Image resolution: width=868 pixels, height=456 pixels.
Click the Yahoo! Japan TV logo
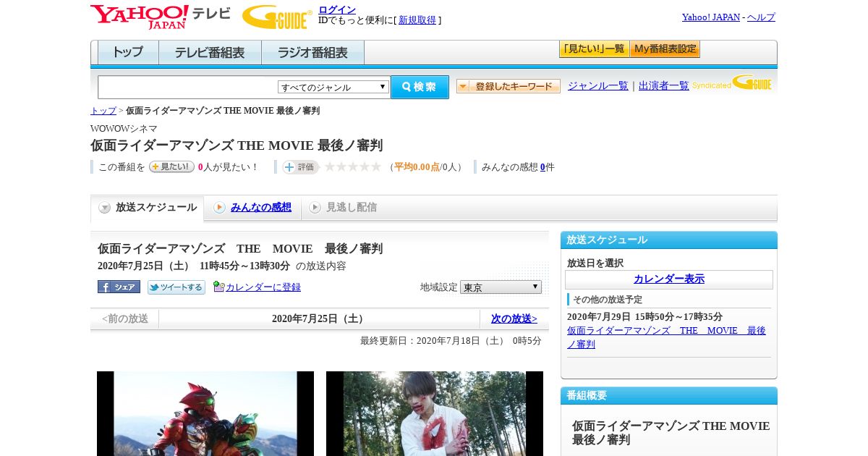(x=161, y=17)
